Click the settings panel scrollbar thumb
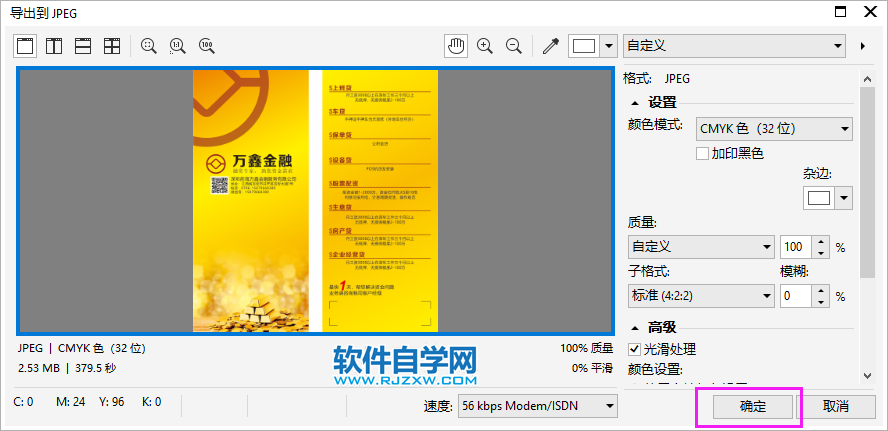Screen dimensions: 888x431 [867, 182]
